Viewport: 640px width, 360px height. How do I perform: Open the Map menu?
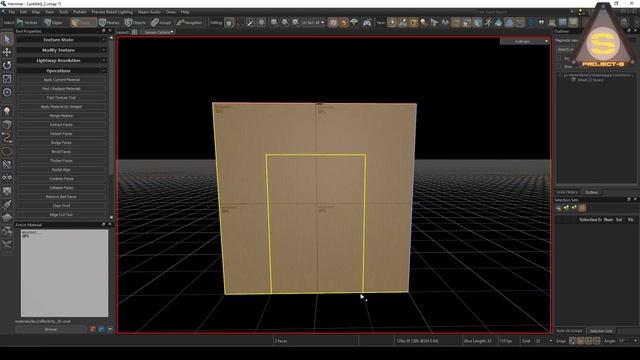[36, 12]
